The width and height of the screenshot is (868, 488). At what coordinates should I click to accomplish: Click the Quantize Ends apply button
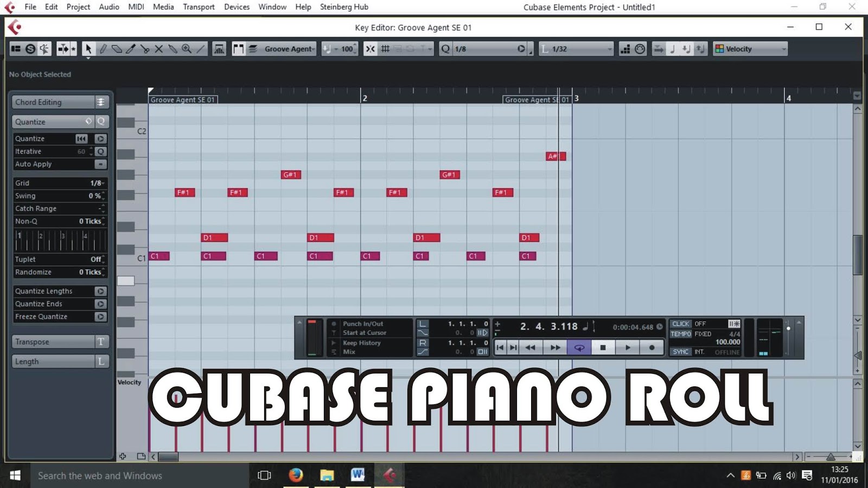pos(100,304)
